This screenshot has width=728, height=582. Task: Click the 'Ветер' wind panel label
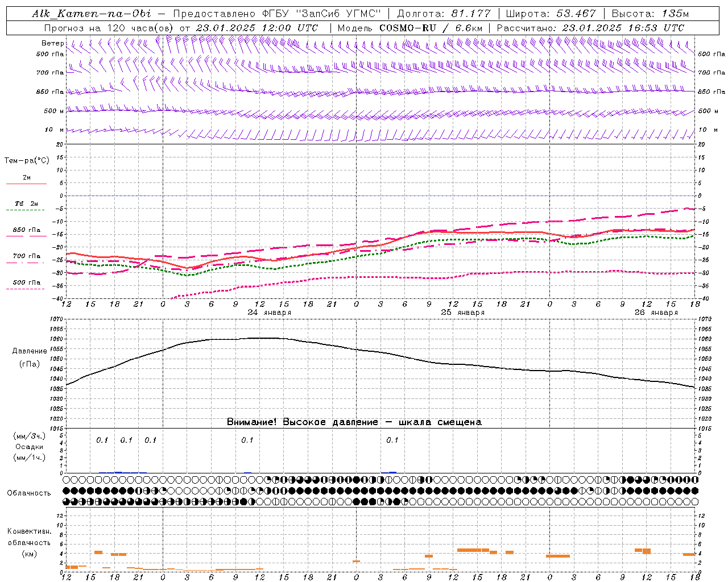click(x=52, y=43)
